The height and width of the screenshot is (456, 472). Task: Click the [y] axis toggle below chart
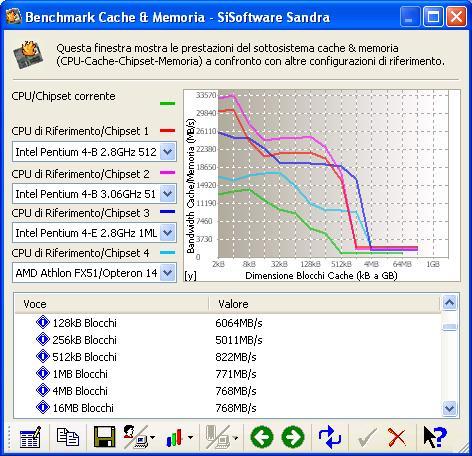(190, 276)
